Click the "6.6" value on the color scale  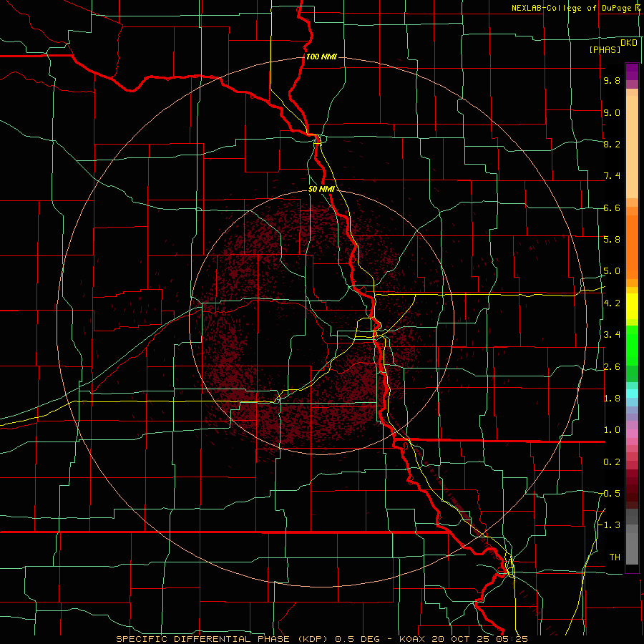click(x=612, y=208)
